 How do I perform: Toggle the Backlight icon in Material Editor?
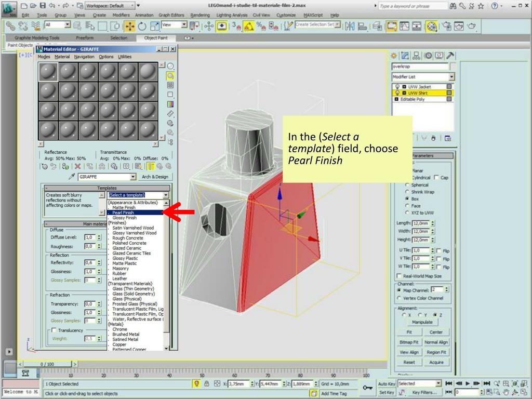click(x=170, y=76)
